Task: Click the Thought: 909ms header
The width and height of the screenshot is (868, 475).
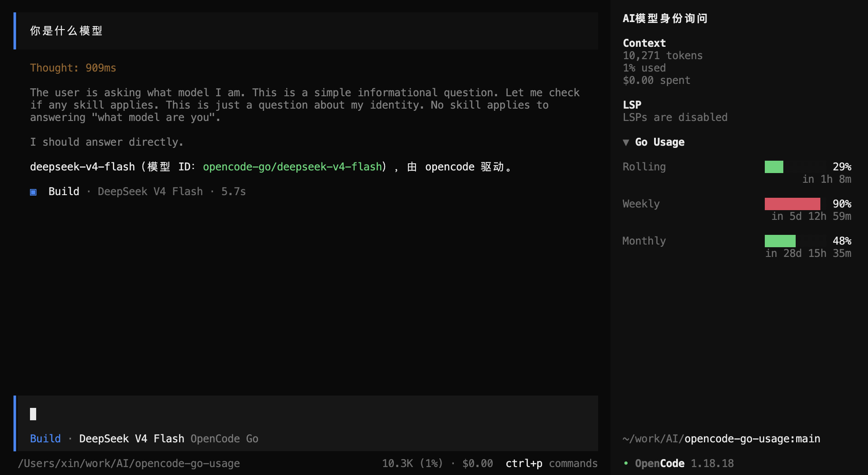Action: 73,68
